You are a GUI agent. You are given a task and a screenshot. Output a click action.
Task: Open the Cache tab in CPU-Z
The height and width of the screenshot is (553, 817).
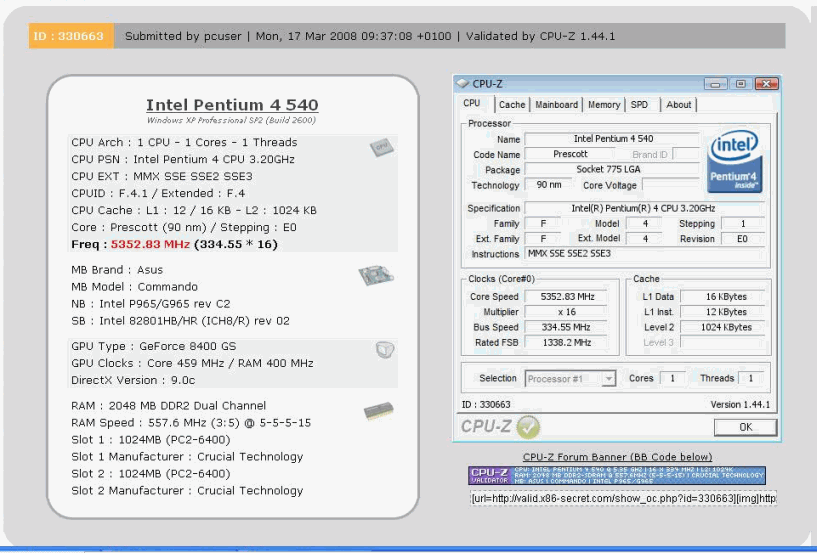pyautogui.click(x=512, y=105)
